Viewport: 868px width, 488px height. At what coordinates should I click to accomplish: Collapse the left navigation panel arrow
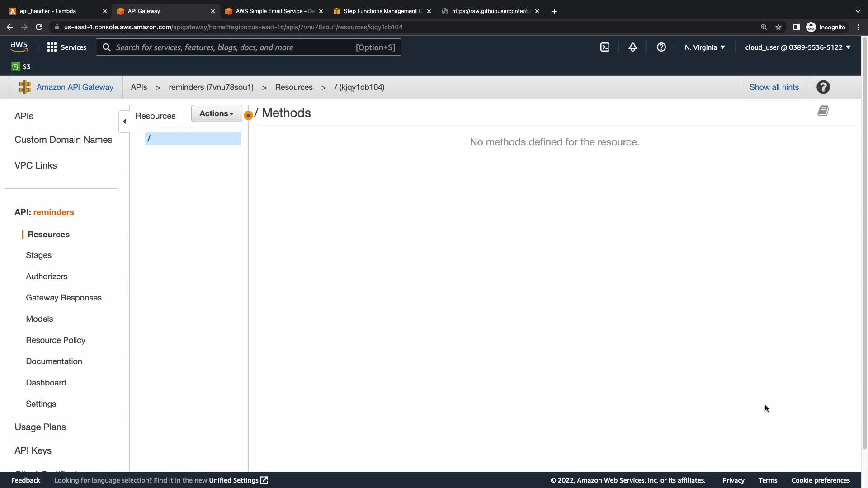[x=124, y=121]
